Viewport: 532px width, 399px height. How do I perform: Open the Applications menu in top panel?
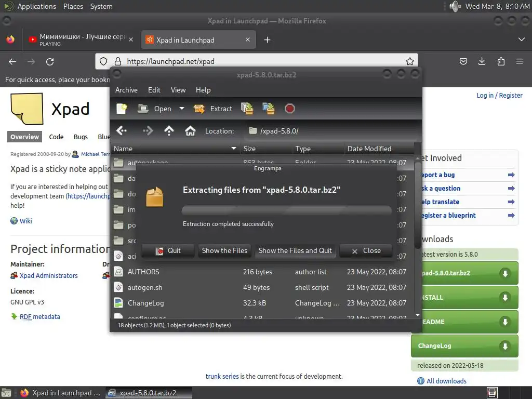(37, 6)
